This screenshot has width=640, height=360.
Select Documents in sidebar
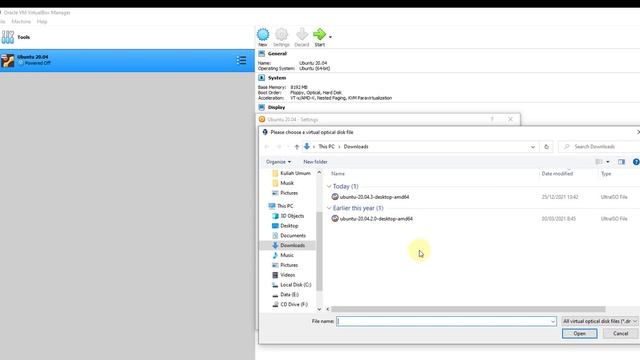click(x=289, y=236)
